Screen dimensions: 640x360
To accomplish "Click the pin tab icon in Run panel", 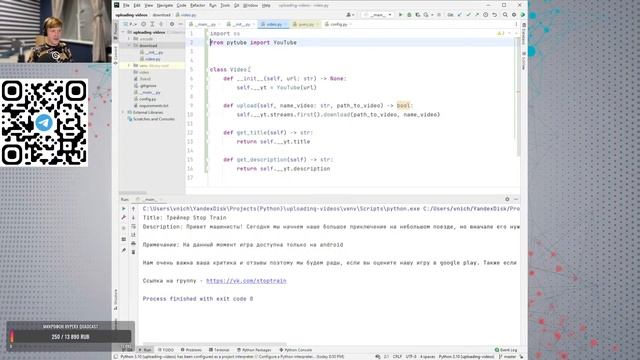I will point(124,250).
